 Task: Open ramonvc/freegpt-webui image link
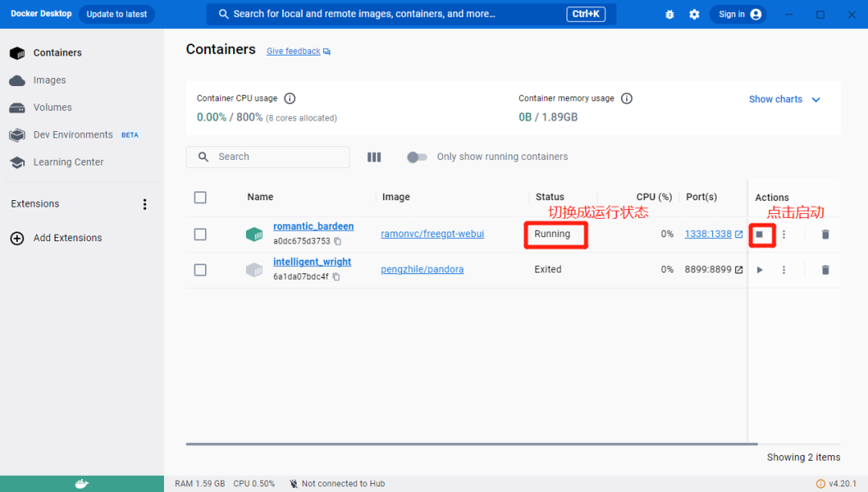pyautogui.click(x=432, y=234)
